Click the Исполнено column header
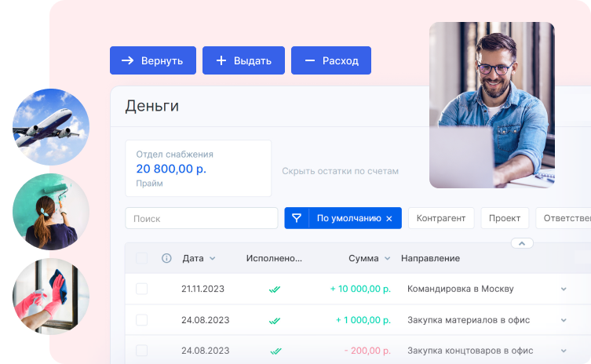The width and height of the screenshot is (591, 364). click(274, 258)
